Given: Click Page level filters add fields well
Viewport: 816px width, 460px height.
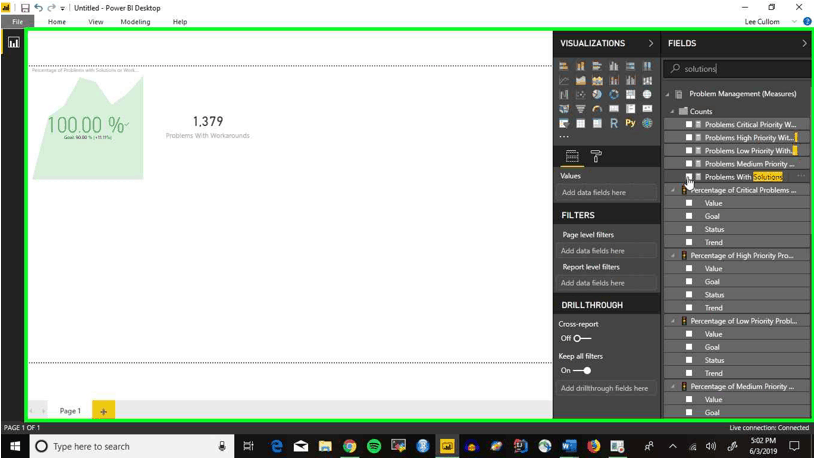Looking at the screenshot, I should pos(606,251).
